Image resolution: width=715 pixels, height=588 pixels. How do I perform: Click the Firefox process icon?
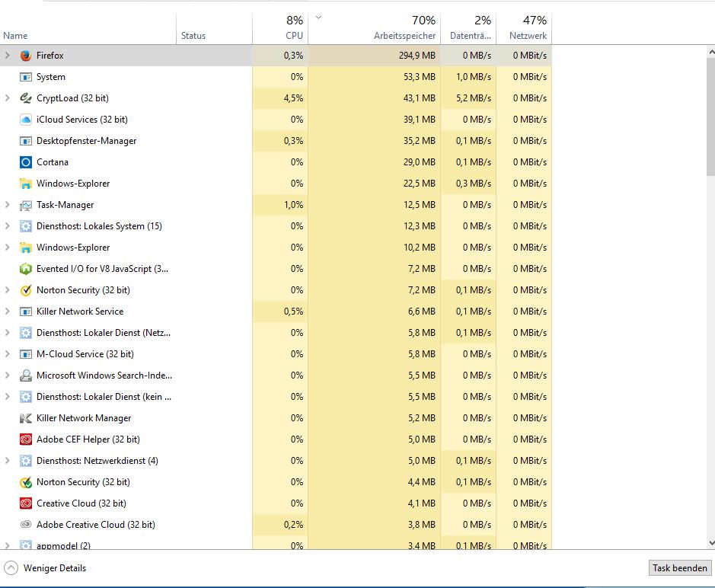(x=26, y=56)
